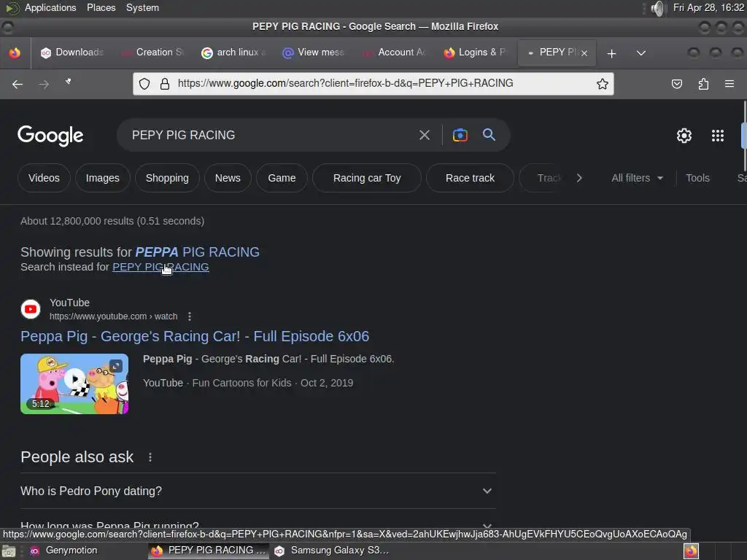Click the show desktop icon in bottom panel

pyautogui.click(x=9, y=551)
